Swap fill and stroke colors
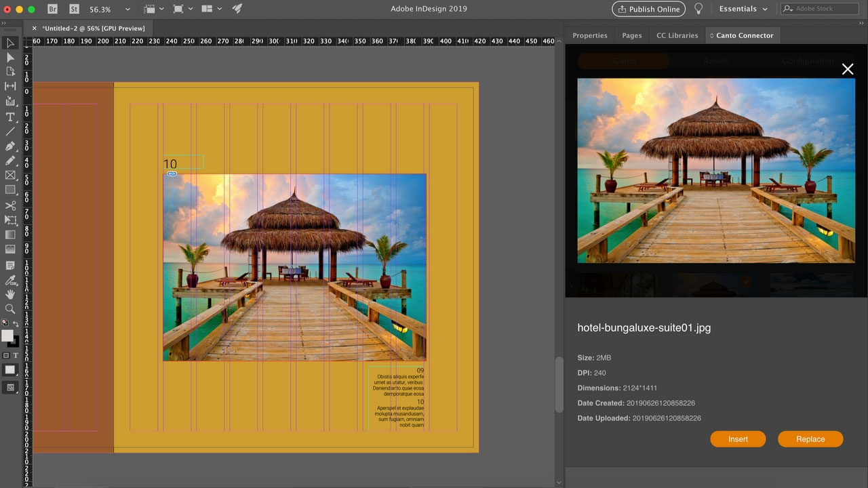The height and width of the screenshot is (488, 868). (18, 323)
